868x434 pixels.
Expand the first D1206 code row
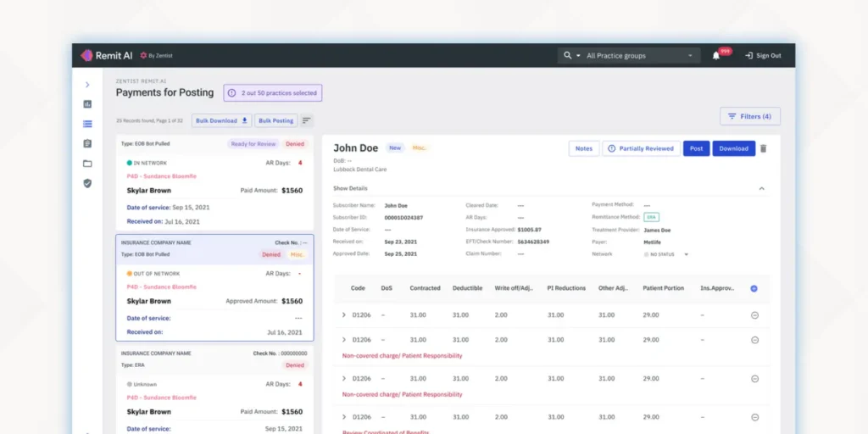(343, 315)
